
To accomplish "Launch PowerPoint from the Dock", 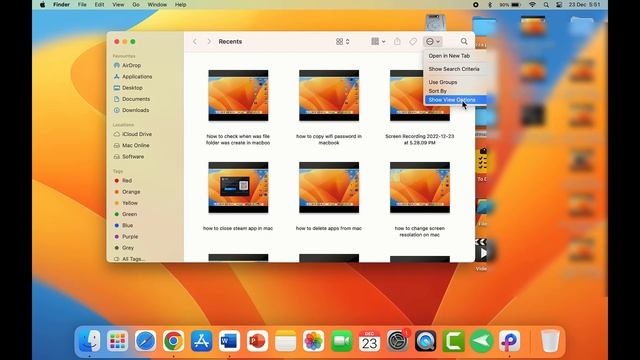I will [257, 341].
